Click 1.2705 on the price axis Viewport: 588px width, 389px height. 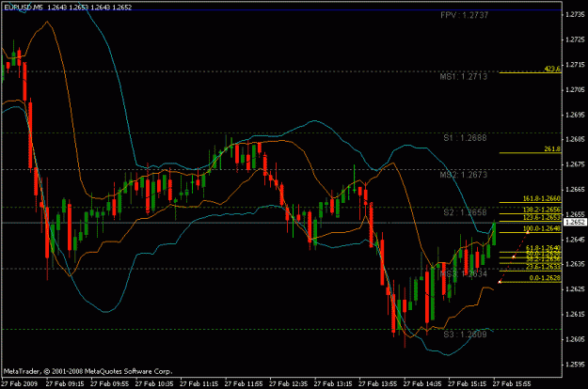[x=575, y=89]
